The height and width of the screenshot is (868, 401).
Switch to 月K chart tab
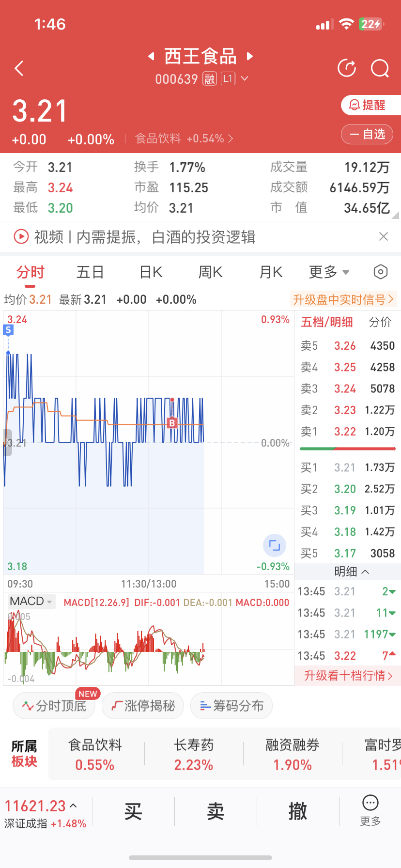click(x=271, y=272)
